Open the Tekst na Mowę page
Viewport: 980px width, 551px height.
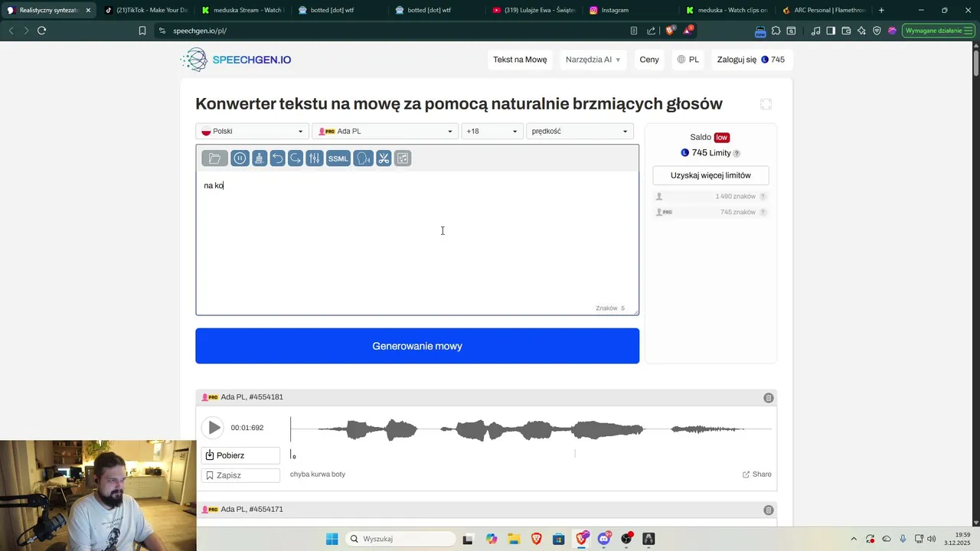tap(520, 60)
